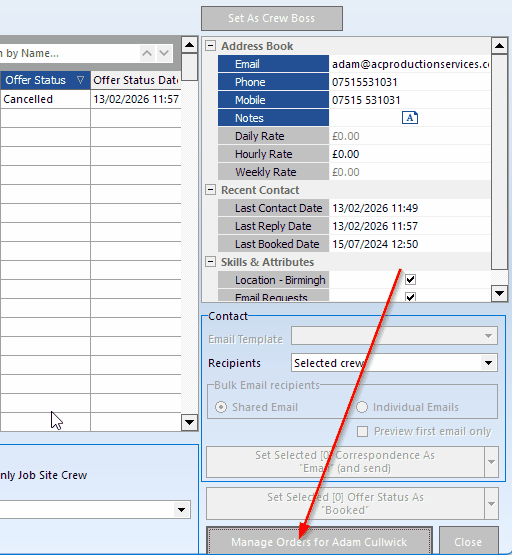Click the search previous up-chevron icon
The image size is (512, 555).
pos(147,53)
